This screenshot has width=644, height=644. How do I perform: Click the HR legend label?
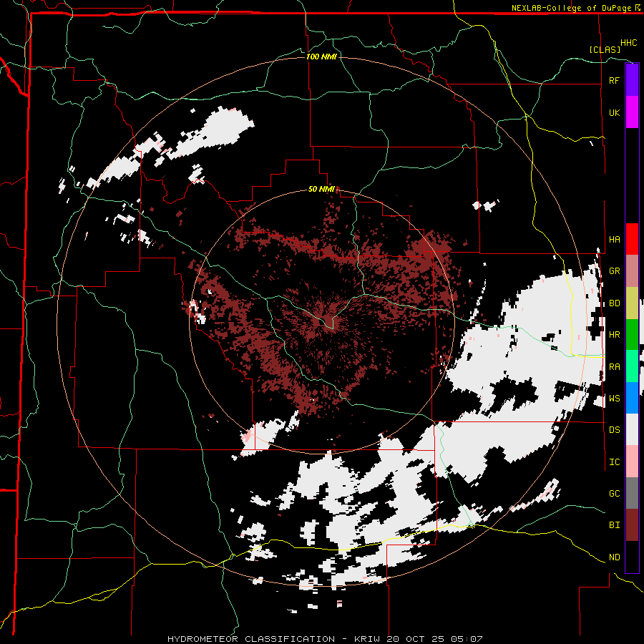click(x=614, y=335)
